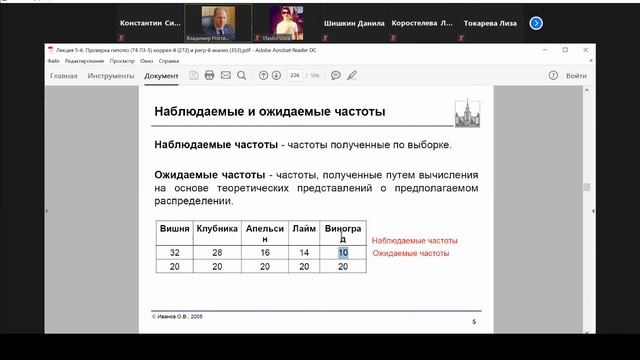Select the Документ tab
The image size is (640, 360).
[x=161, y=76]
